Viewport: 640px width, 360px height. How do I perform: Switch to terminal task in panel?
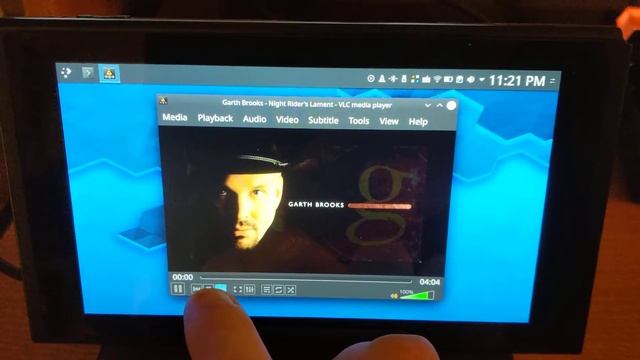pyautogui.click(x=88, y=73)
